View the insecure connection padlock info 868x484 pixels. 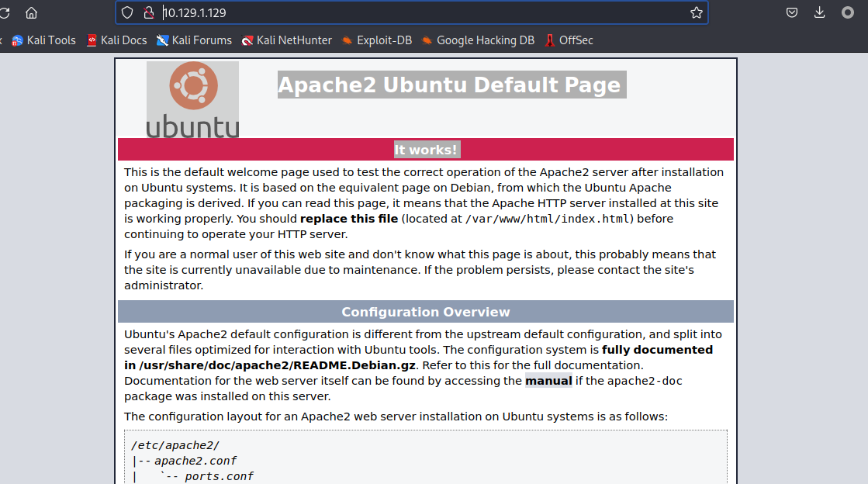tap(148, 12)
